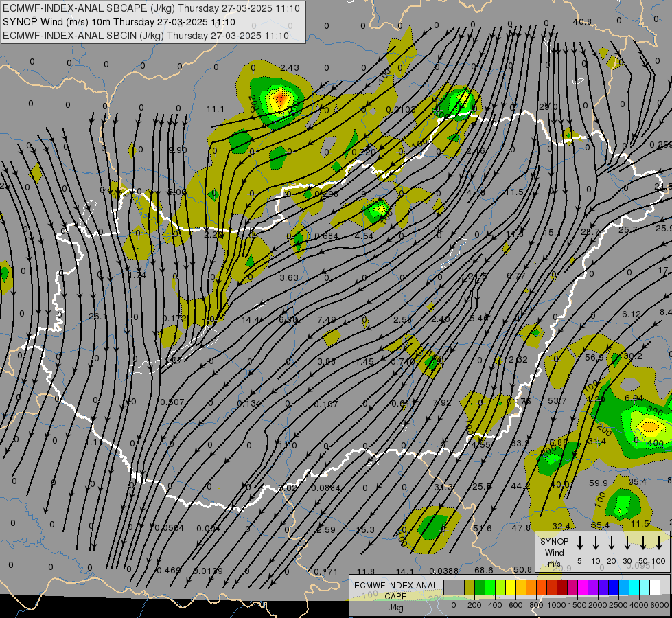Click the 2500 tick label on the CAPE scale
Viewport: 672px width, 618px height.
click(x=618, y=605)
